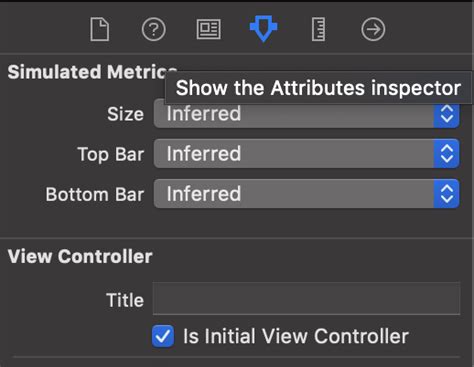Click the Bottom Bar label text

tap(95, 194)
